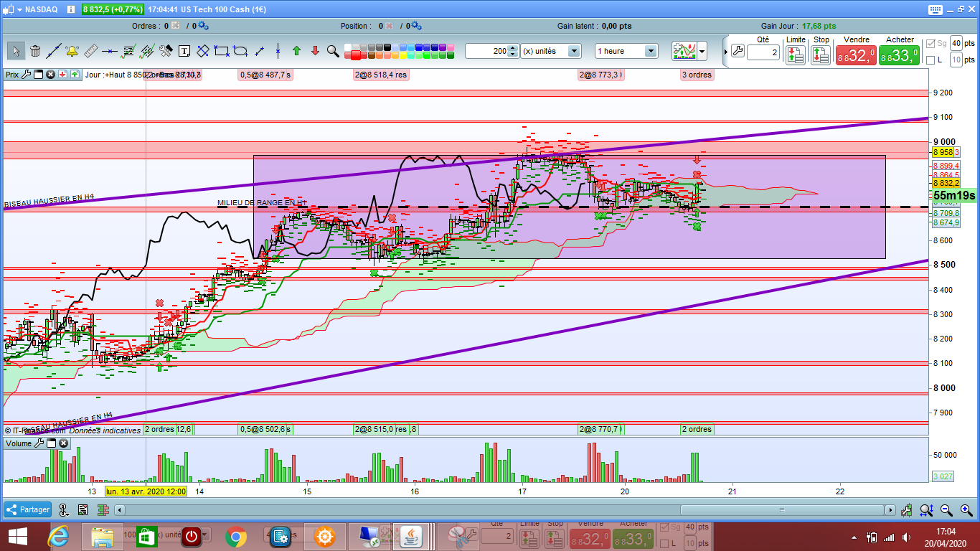Open Google Chrome from the taskbar

click(236, 536)
